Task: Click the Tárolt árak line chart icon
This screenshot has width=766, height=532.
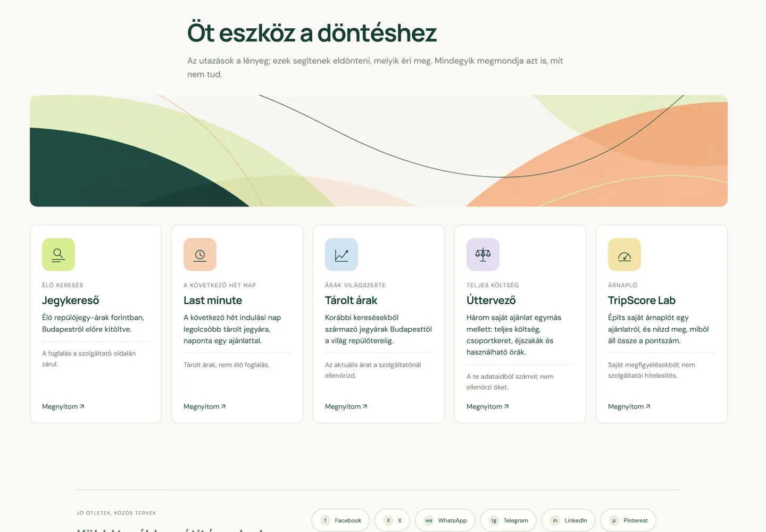Action: (342, 255)
